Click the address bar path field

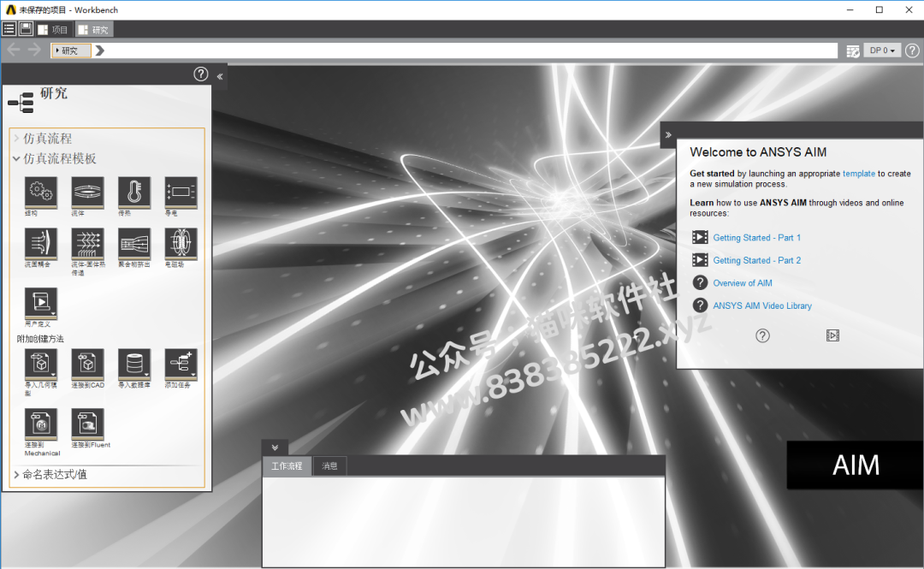pyautogui.click(x=444, y=50)
